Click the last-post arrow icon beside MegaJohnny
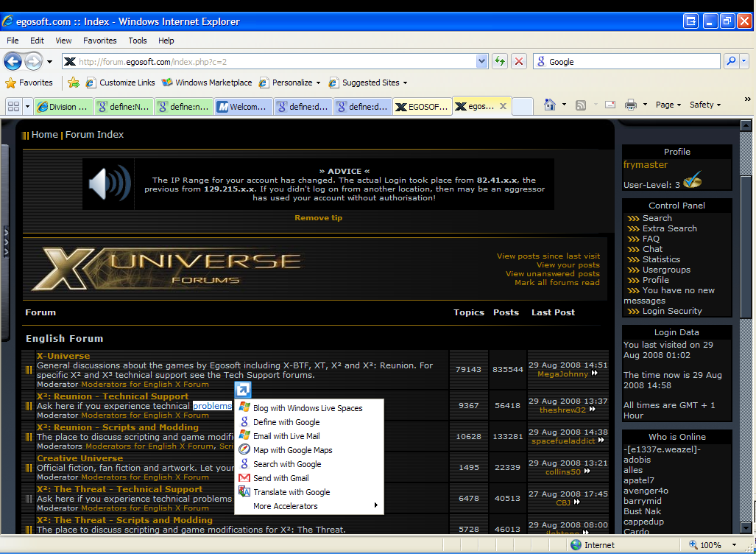The height and width of the screenshot is (554, 756). 595,373
